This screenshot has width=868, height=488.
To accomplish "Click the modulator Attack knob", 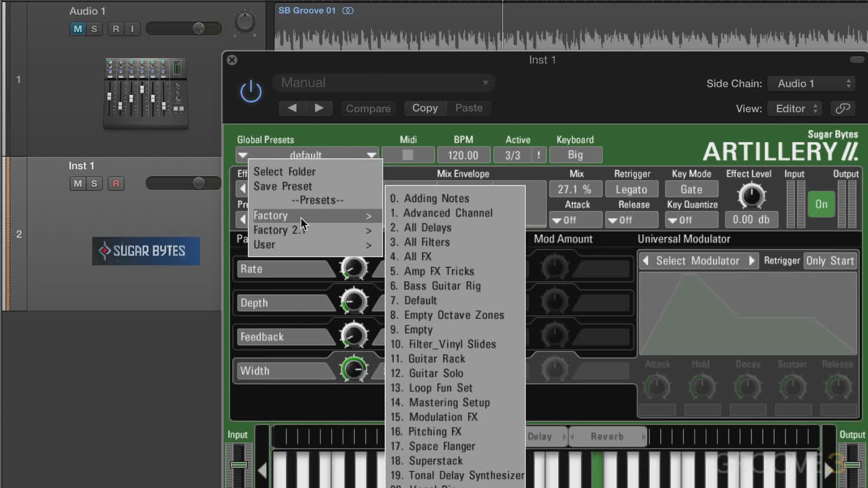I will 657,387.
